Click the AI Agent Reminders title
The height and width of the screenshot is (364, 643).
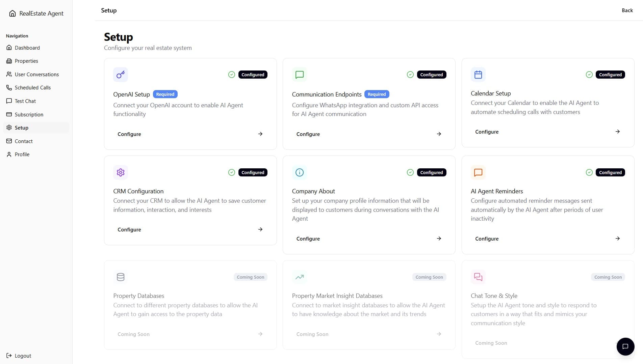(497, 191)
